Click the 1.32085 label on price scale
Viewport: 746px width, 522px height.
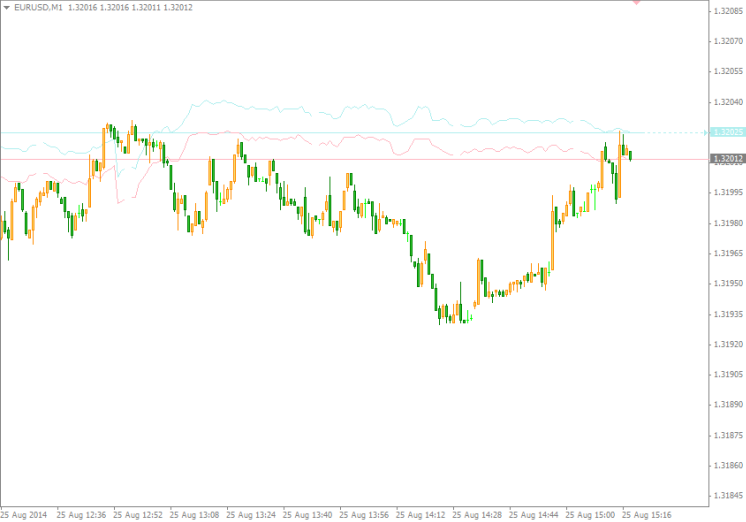click(x=726, y=11)
